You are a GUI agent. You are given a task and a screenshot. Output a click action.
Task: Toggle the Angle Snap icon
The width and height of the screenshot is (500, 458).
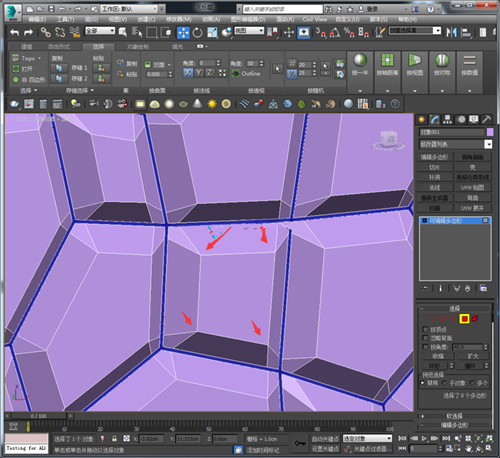point(335,33)
